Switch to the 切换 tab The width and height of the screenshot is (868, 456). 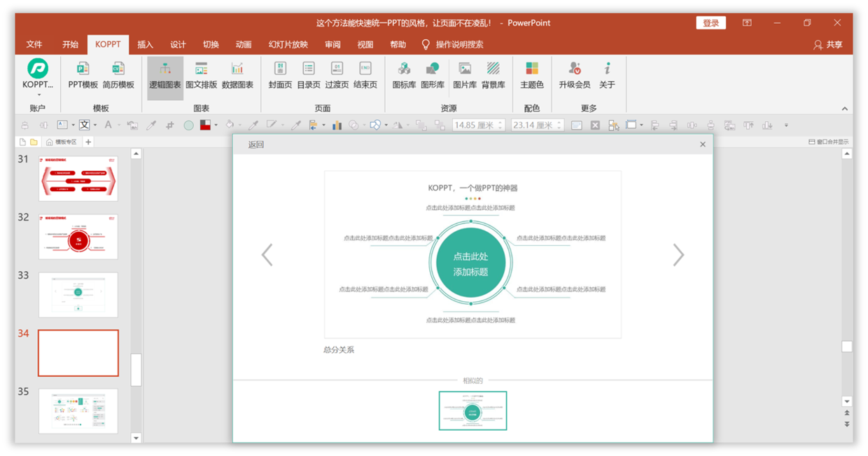211,44
